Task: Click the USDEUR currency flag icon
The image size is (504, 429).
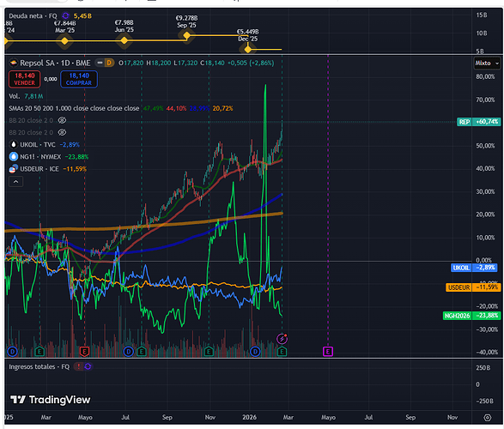Action: 14,169
